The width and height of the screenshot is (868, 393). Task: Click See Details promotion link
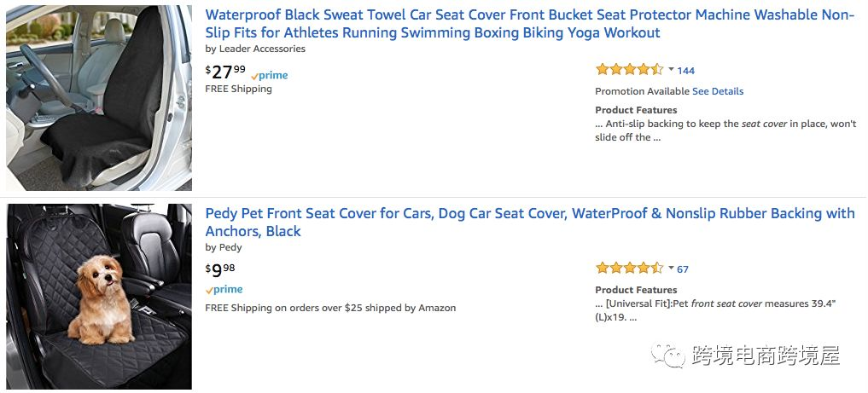[x=718, y=91]
